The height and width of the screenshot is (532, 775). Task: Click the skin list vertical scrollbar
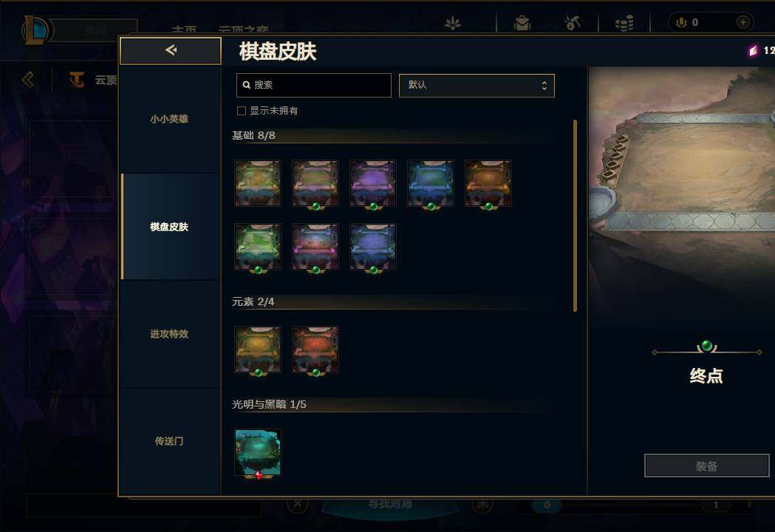click(575, 216)
